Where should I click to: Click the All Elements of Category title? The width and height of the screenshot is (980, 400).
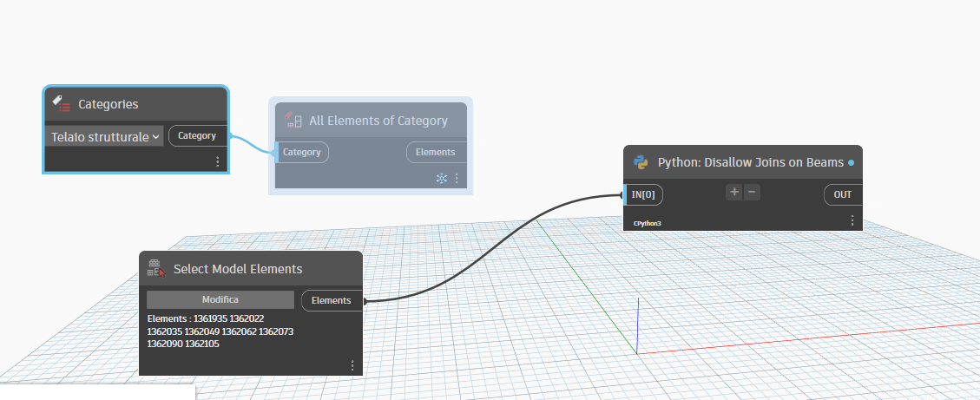tap(378, 121)
